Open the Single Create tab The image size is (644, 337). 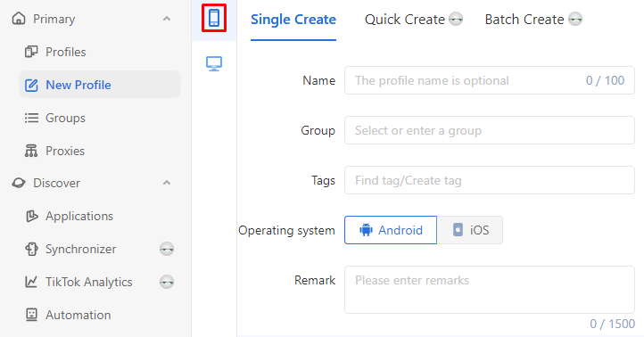click(293, 20)
